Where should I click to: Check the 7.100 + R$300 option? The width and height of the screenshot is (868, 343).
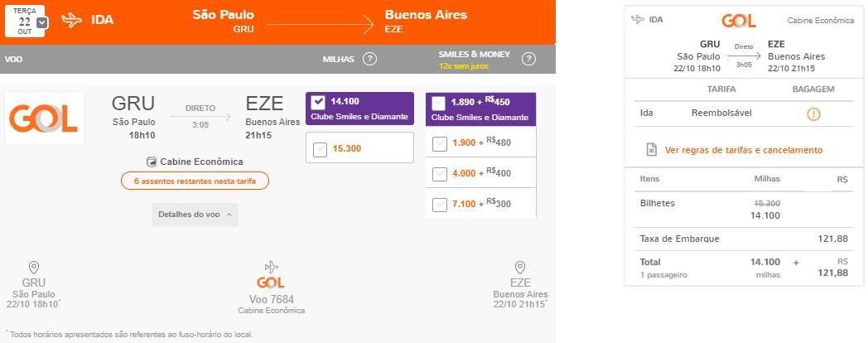[440, 205]
